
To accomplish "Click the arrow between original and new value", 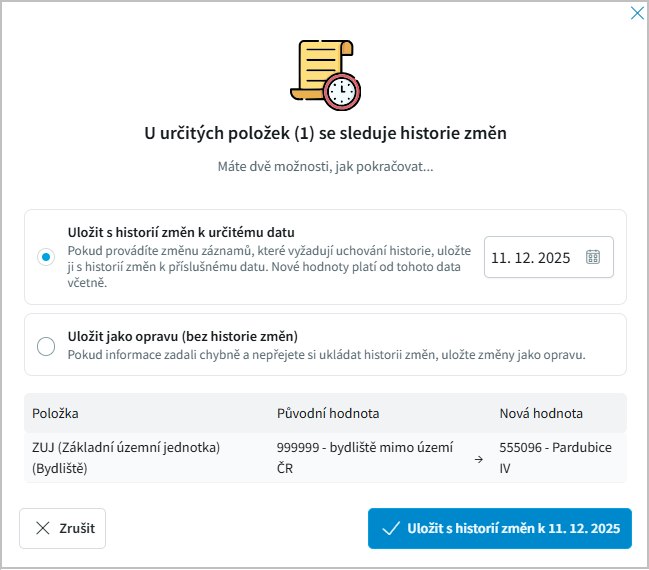I will (478, 459).
